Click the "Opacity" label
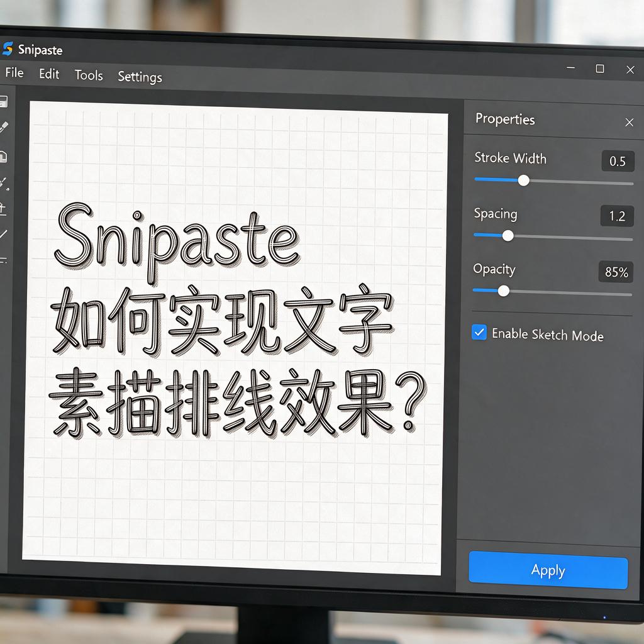Viewport: 644px width, 644px height. click(494, 269)
